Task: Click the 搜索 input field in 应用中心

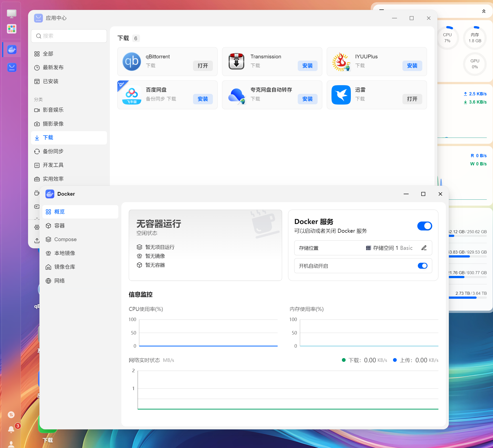Action: (69, 36)
